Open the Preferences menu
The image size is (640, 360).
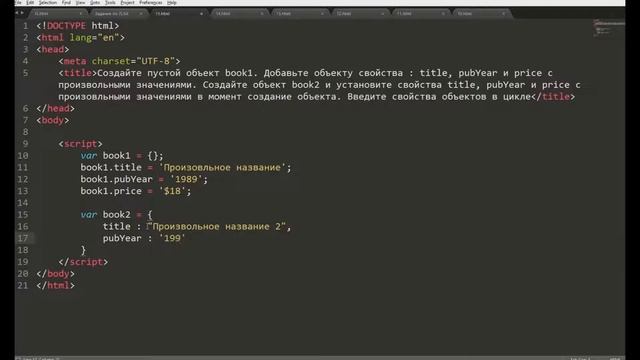tap(151, 2)
